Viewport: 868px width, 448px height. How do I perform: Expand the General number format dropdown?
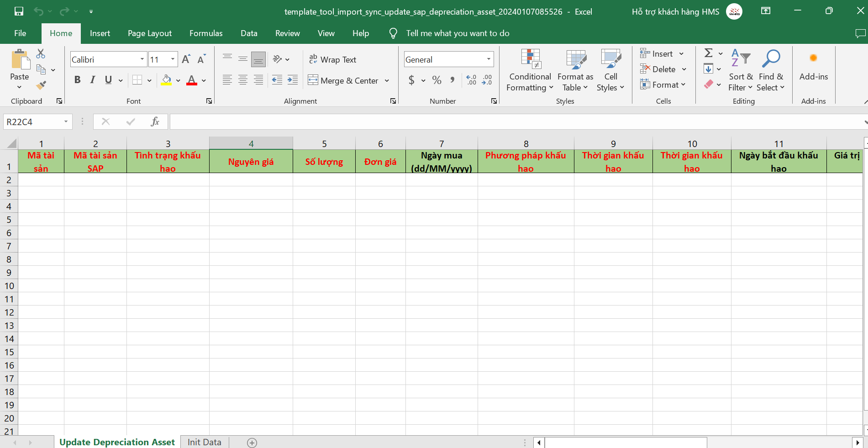489,59
